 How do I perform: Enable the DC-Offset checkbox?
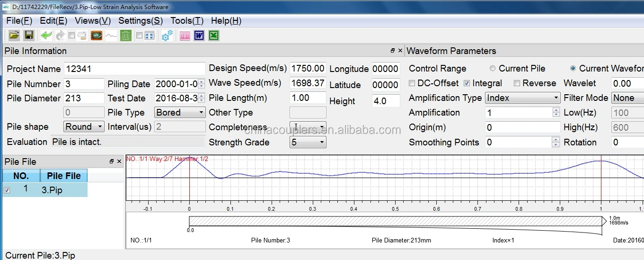click(412, 83)
